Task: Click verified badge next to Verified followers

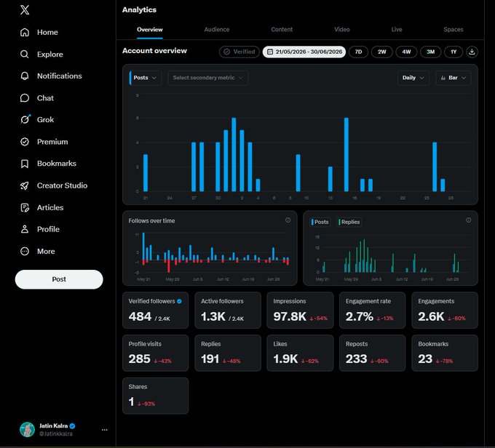Action: pos(179,301)
